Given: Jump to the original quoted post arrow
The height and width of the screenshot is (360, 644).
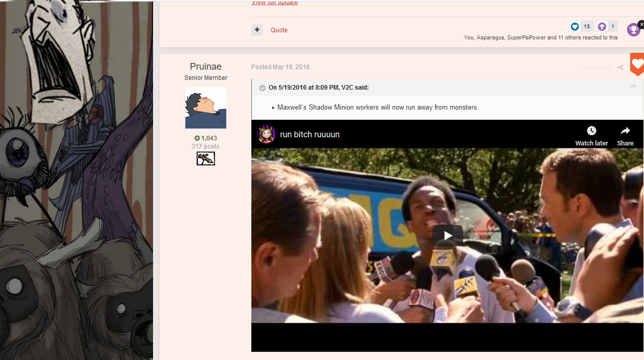Looking at the screenshot, I should (x=633, y=88).
